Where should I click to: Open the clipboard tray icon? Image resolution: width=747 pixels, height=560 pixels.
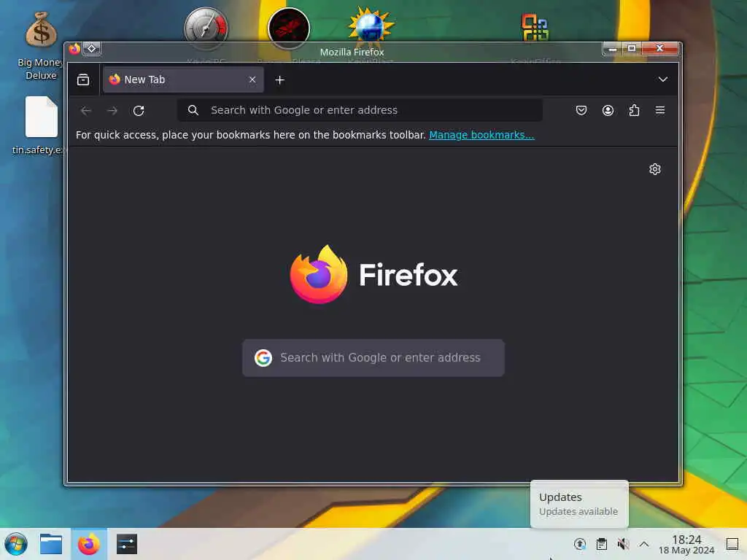(x=602, y=544)
